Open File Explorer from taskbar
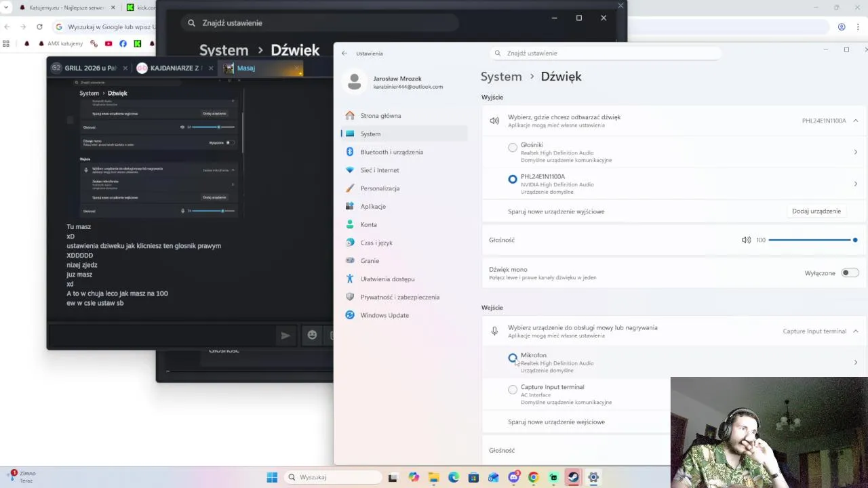 tap(434, 477)
